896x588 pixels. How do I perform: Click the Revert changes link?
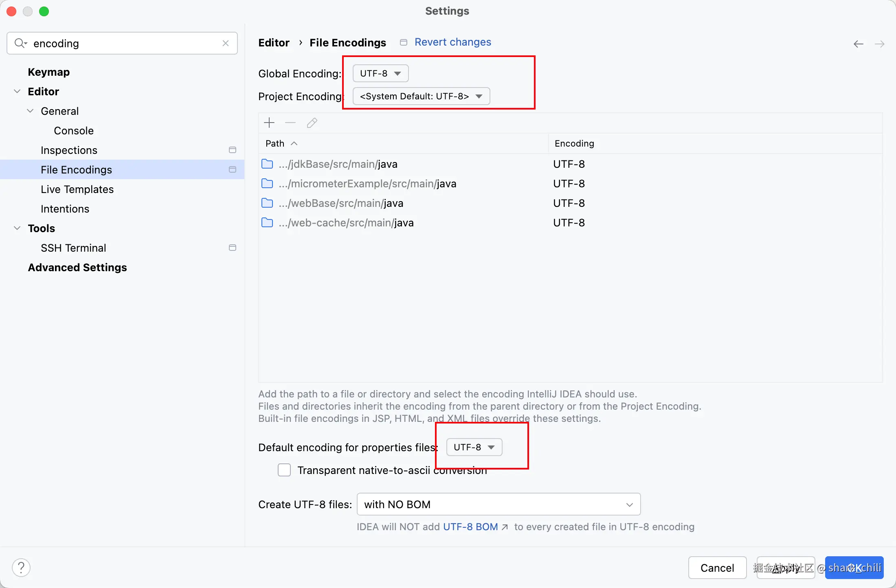pyautogui.click(x=452, y=42)
